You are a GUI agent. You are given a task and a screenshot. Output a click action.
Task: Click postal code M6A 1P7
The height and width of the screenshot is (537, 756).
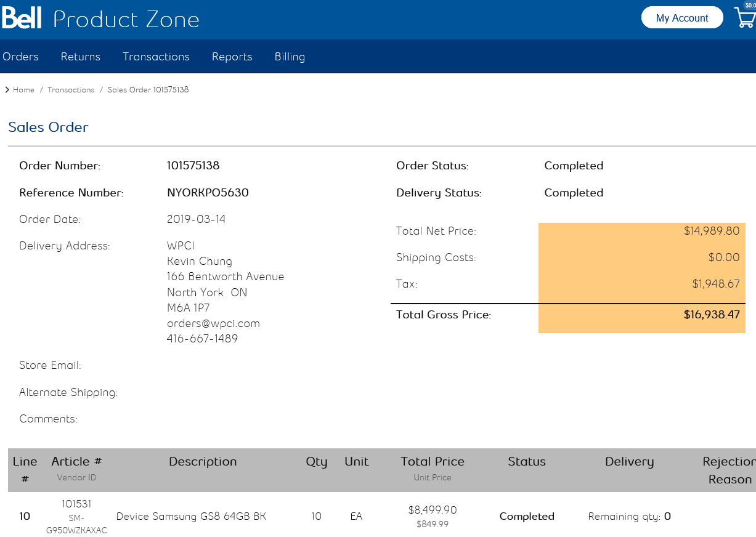(188, 308)
